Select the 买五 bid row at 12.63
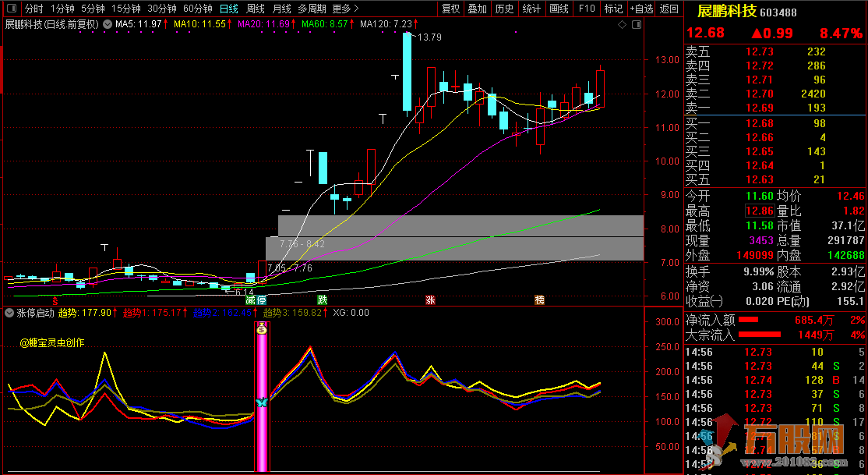 tap(775, 179)
